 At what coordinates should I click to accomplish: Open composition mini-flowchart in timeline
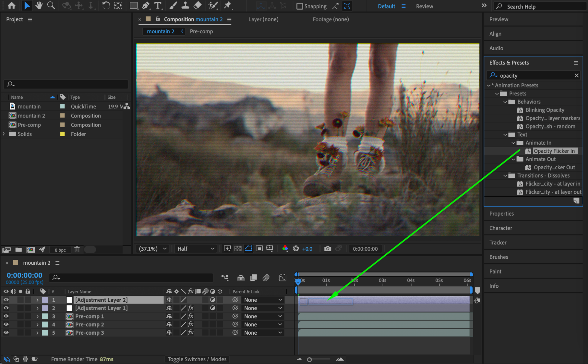point(225,277)
